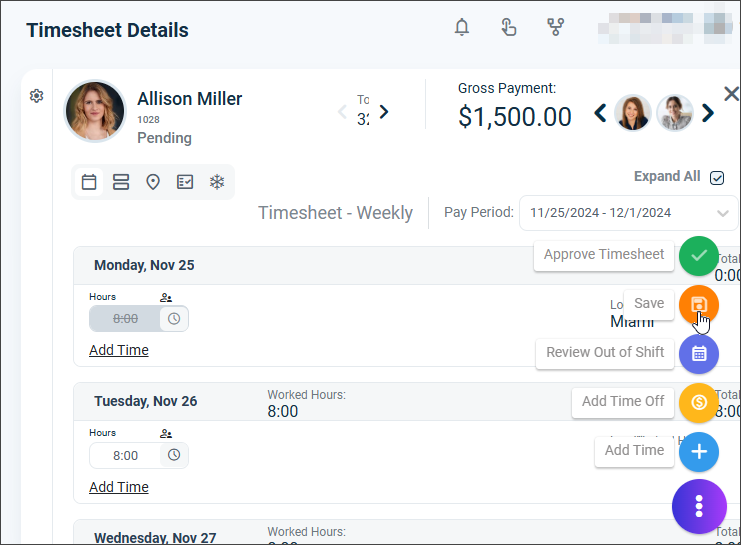Click Add Time link under Tuesday

[x=119, y=487]
